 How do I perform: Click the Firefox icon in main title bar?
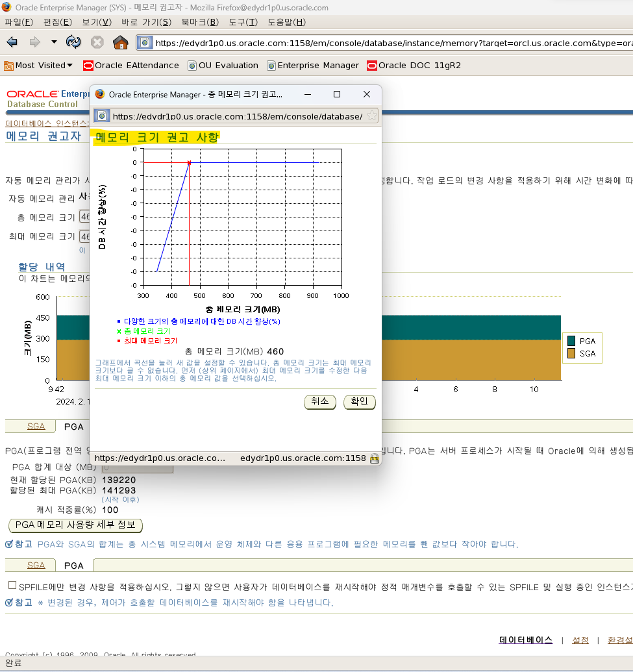[6, 7]
